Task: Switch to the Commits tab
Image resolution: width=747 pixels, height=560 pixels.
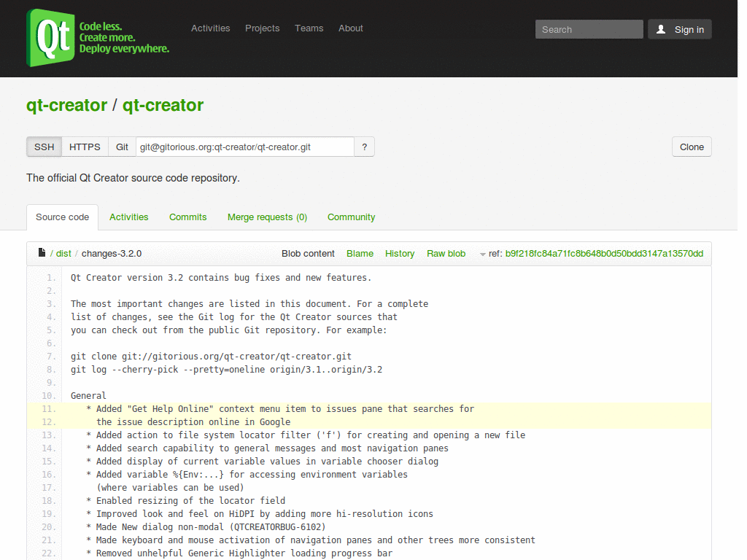Action: [187, 217]
